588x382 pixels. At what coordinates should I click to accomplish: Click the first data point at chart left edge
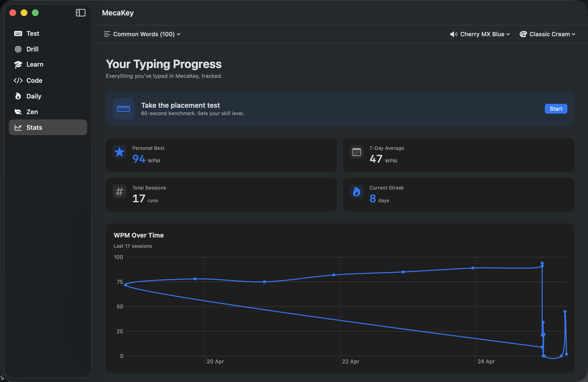[125, 285]
